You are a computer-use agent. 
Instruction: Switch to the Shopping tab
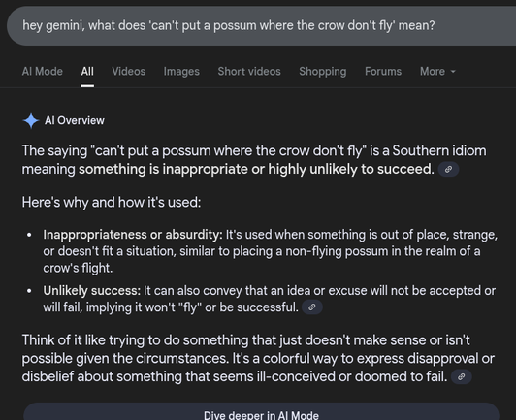point(323,72)
